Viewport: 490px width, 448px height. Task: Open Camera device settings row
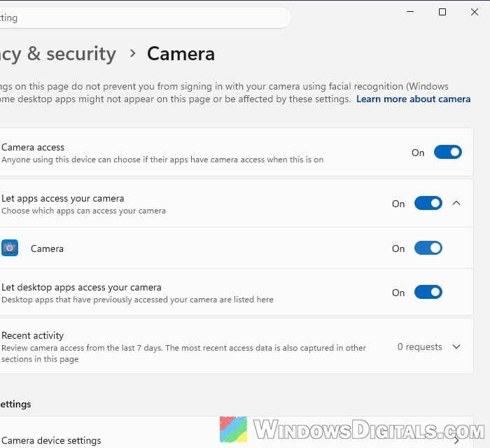pyautogui.click(x=237, y=433)
